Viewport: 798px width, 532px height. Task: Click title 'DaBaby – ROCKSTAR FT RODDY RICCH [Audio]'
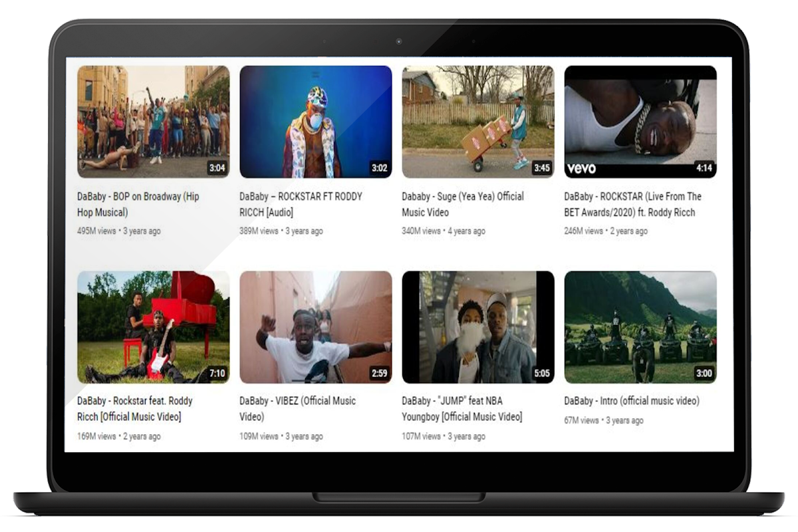click(x=301, y=204)
